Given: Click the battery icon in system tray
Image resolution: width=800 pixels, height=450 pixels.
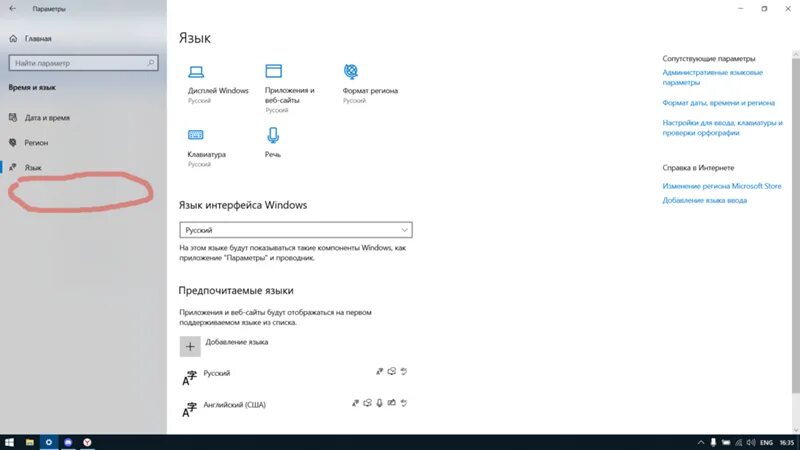Looking at the screenshot, I should coord(726,442).
